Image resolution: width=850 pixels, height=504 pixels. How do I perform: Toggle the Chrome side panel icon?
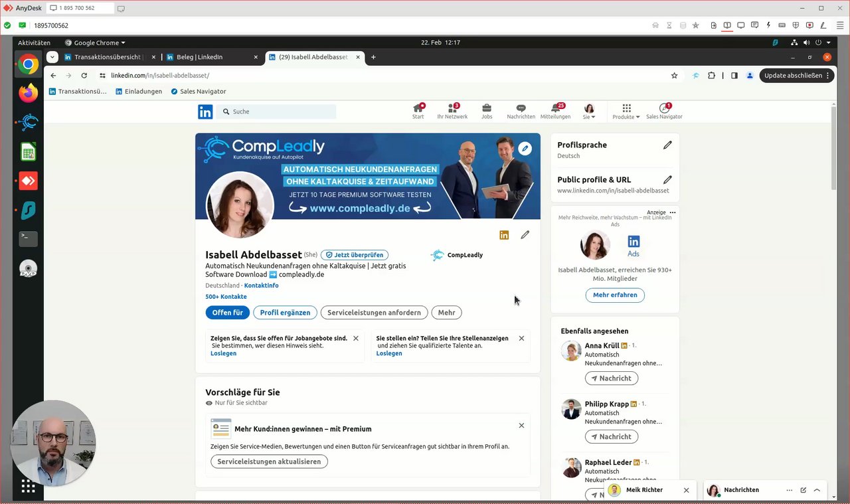734,76
